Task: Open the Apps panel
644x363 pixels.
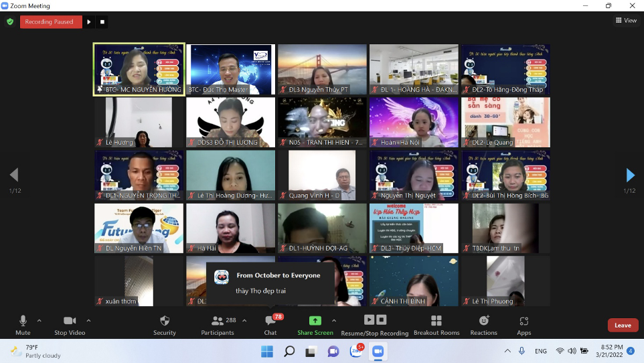Action: point(524,321)
